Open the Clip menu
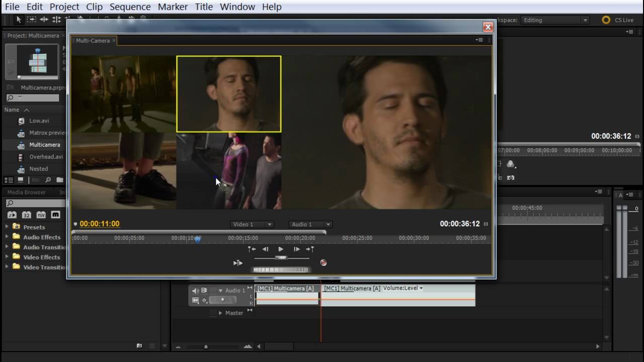The image size is (644, 362). click(94, 7)
